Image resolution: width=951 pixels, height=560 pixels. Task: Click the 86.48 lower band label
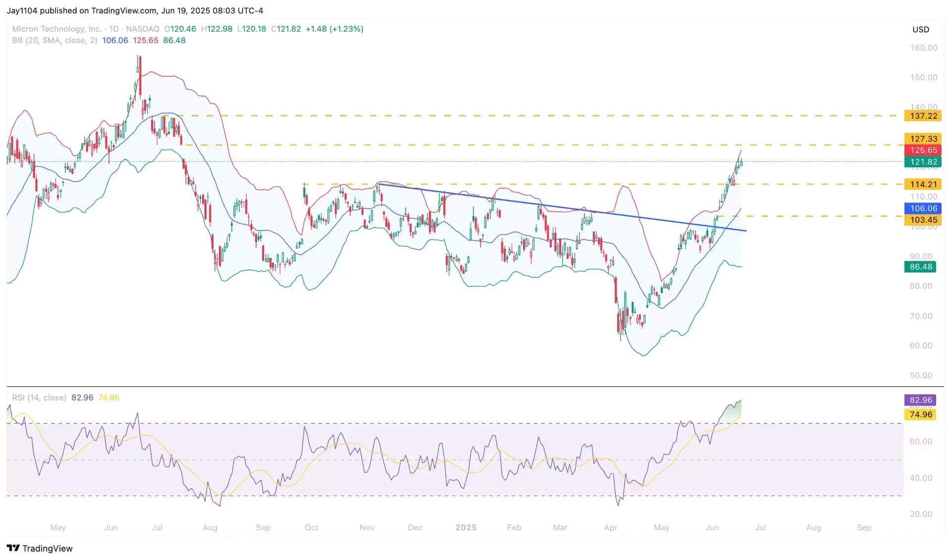920,267
